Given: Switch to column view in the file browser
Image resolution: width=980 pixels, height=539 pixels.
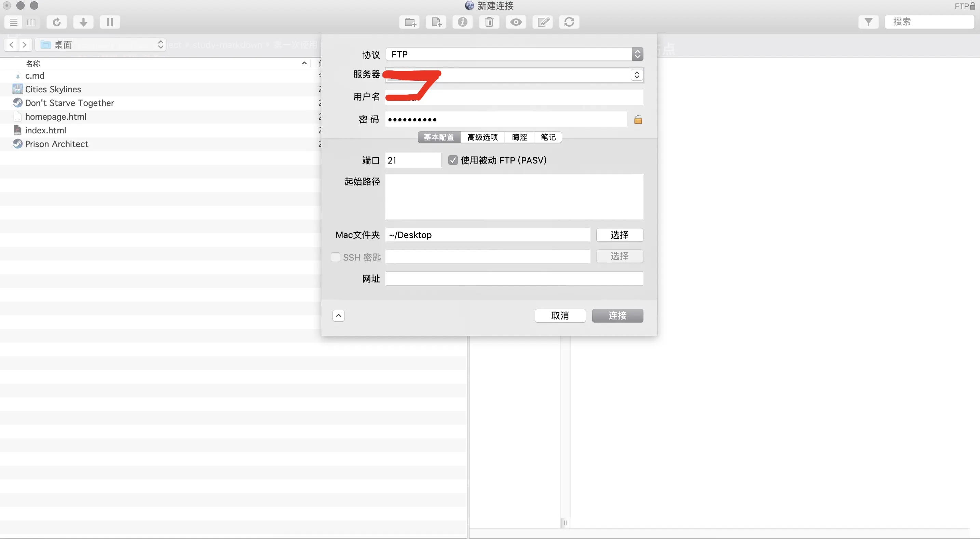Looking at the screenshot, I should tap(31, 22).
